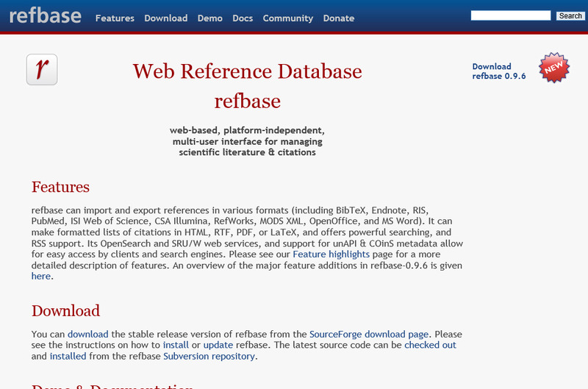Click the refbase logo in header

(x=46, y=16)
